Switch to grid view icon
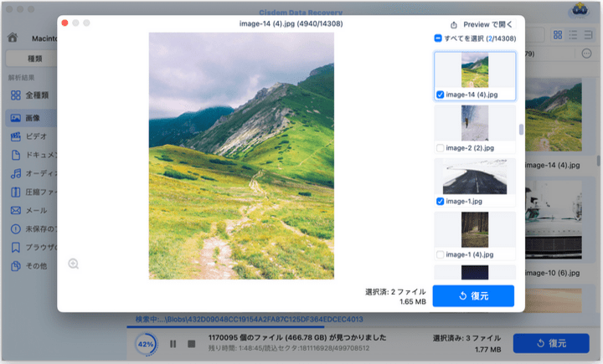Image resolution: width=603 pixels, height=364 pixels. pos(559,34)
